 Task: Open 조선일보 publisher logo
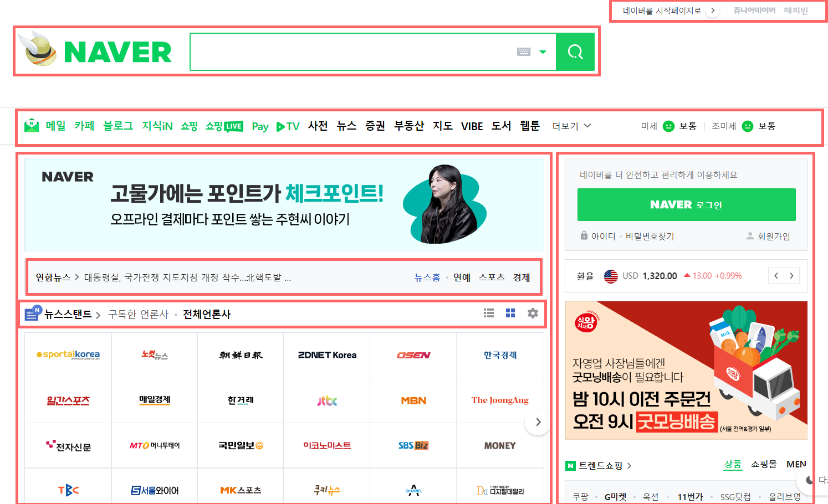(241, 355)
